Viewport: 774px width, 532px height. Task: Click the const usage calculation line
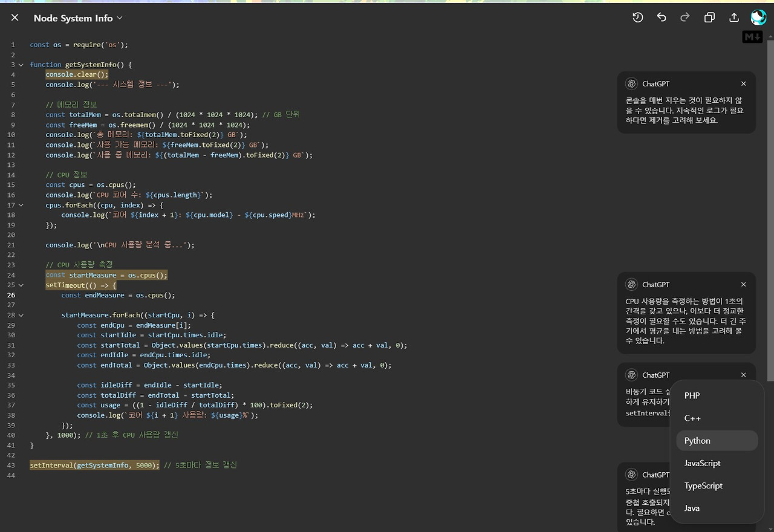[x=195, y=405]
